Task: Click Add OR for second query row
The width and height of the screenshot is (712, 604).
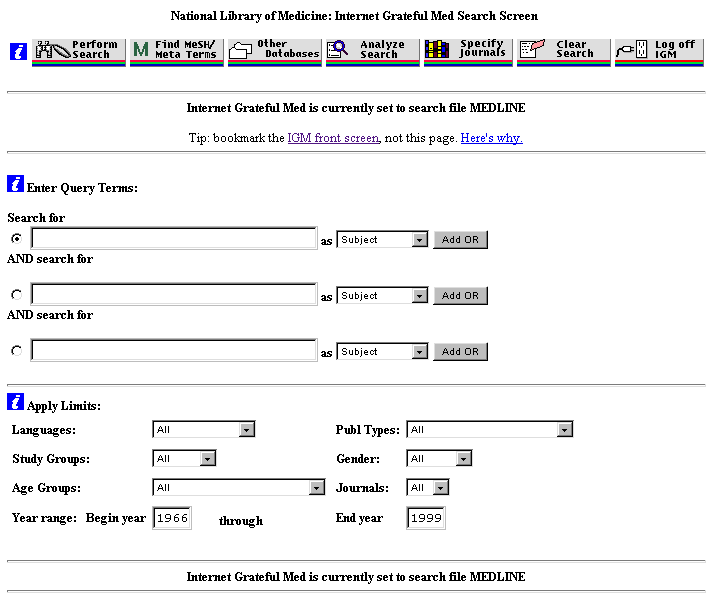Action: (460, 296)
